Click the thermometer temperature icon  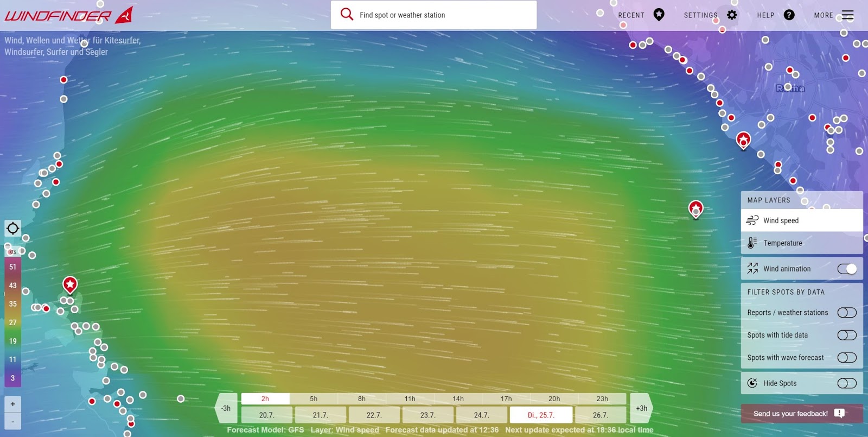(x=752, y=243)
